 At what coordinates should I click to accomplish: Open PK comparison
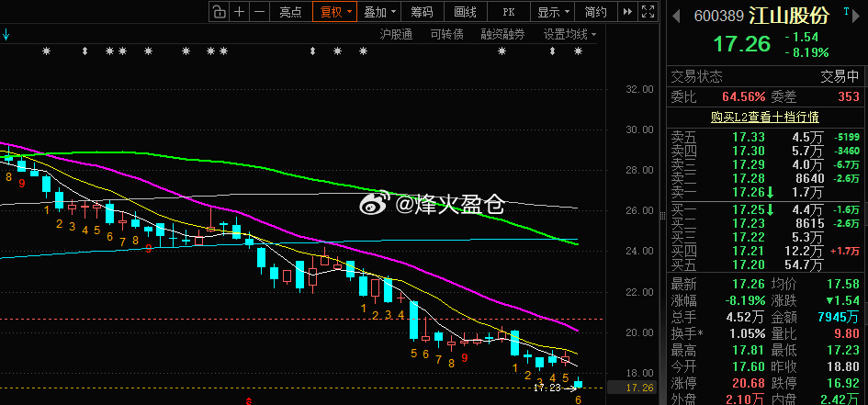(x=508, y=12)
